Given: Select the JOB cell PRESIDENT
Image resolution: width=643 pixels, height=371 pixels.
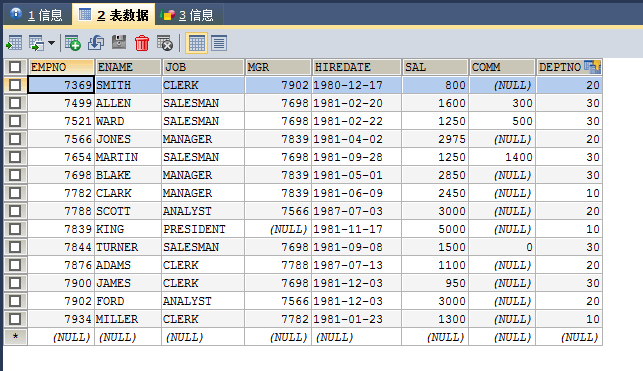Looking at the screenshot, I should pos(203,229).
